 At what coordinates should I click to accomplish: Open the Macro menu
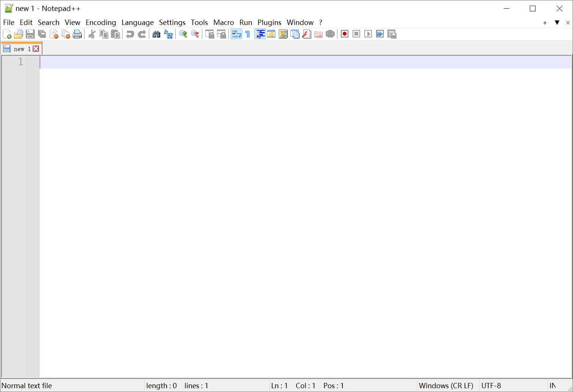(x=223, y=22)
